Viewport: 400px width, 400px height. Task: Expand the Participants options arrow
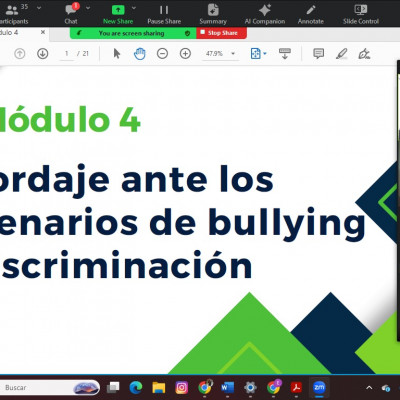pyautogui.click(x=39, y=8)
